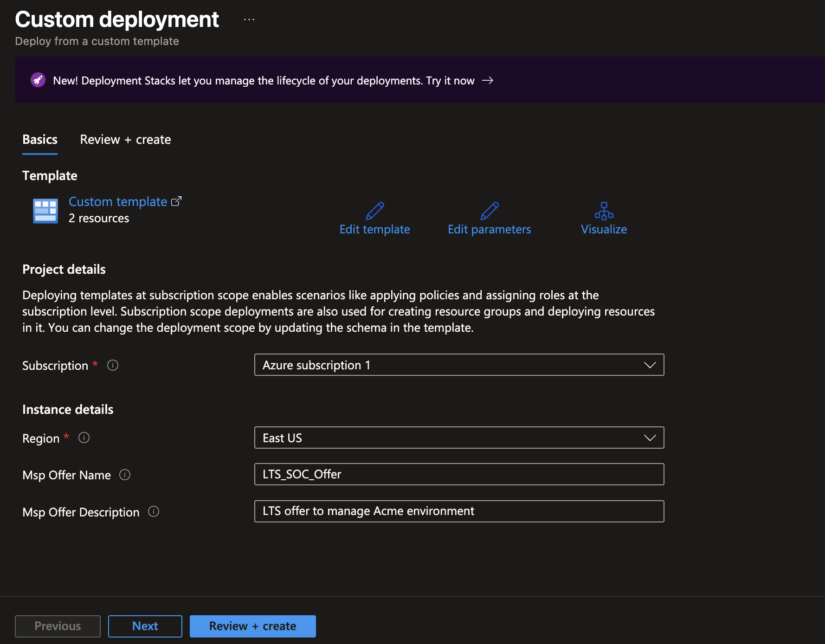Switch to the Basics tab
This screenshot has height=644, width=825.
click(40, 140)
